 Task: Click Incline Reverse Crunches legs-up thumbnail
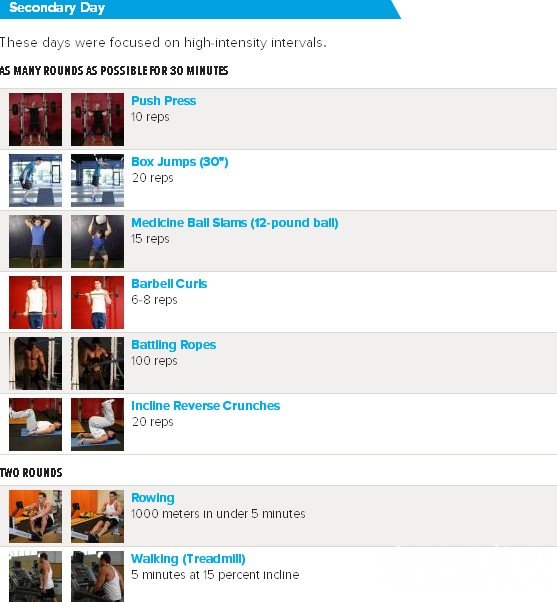pos(98,425)
